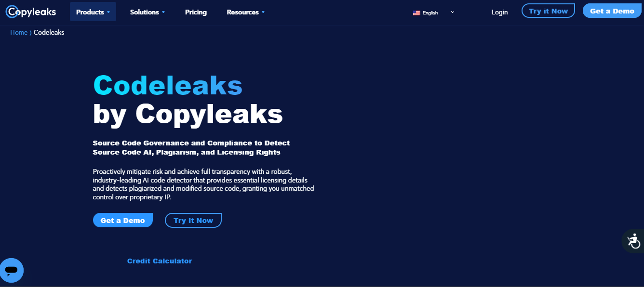This screenshot has width=644, height=287.
Task: Select the Home breadcrumb link
Action: (18, 32)
